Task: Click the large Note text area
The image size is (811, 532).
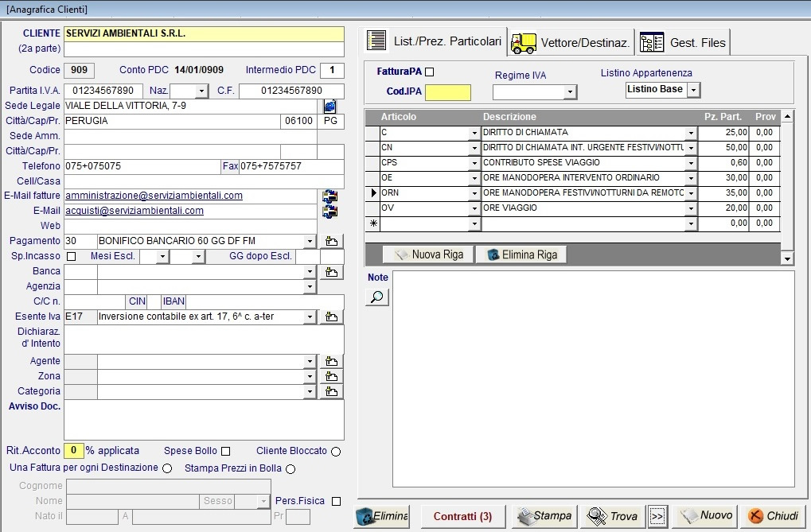Action: [x=593, y=379]
